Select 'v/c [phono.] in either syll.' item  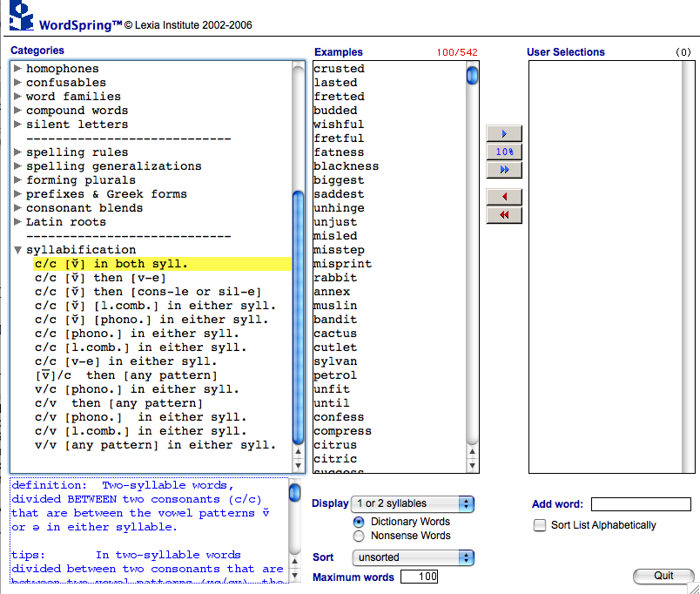coord(137,389)
